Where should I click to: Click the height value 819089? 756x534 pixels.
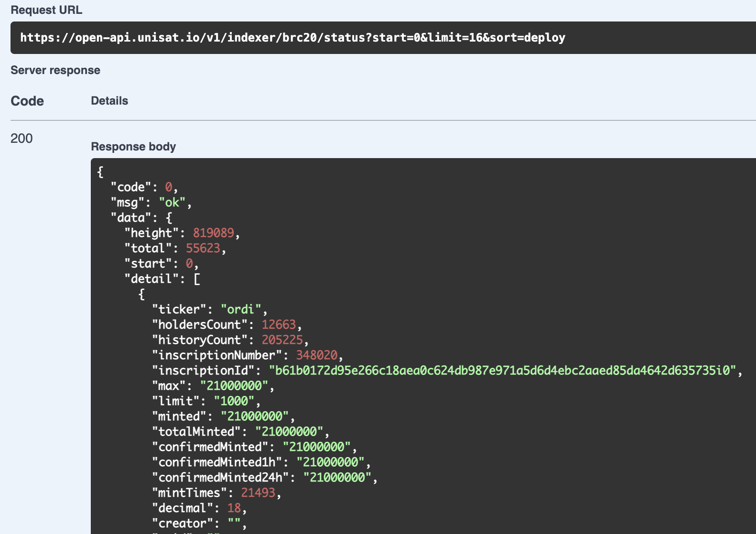coord(213,233)
